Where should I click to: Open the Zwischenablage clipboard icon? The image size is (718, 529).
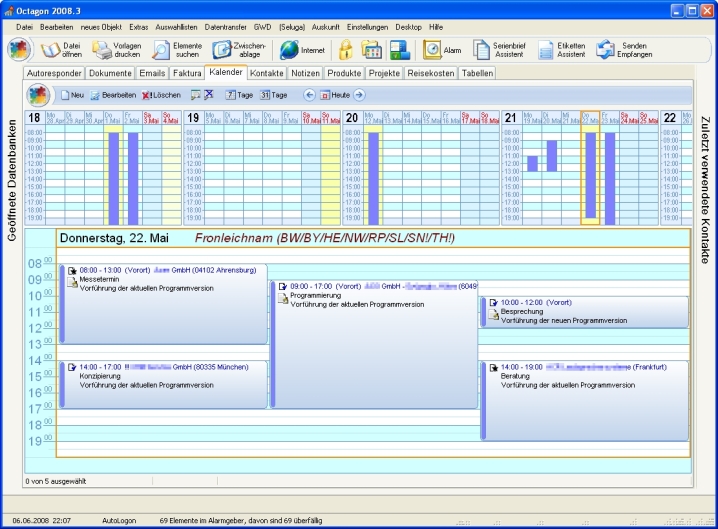tap(222, 49)
